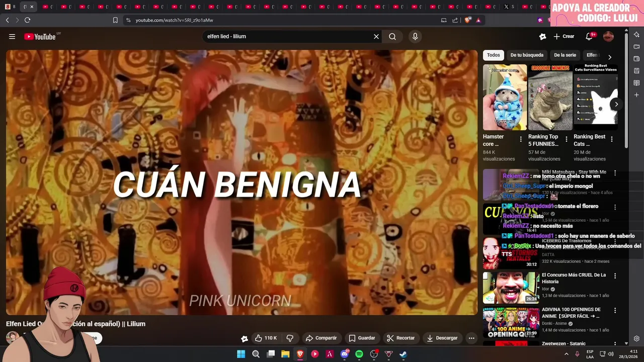Select the De la serie chip
This screenshot has height=362, width=644.
[565, 55]
